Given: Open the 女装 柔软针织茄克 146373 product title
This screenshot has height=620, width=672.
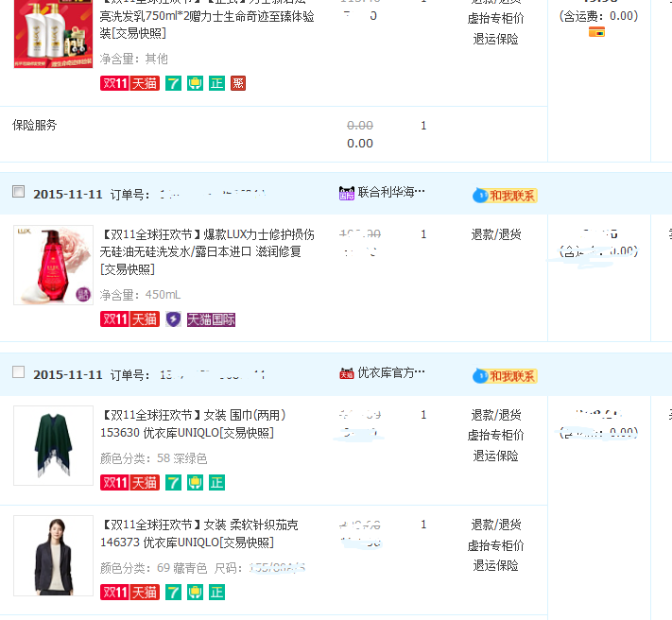Looking at the screenshot, I should click(x=198, y=533).
